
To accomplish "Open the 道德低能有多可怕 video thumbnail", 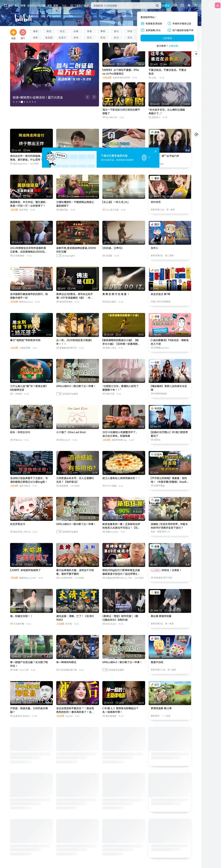I will (x=78, y=463).
